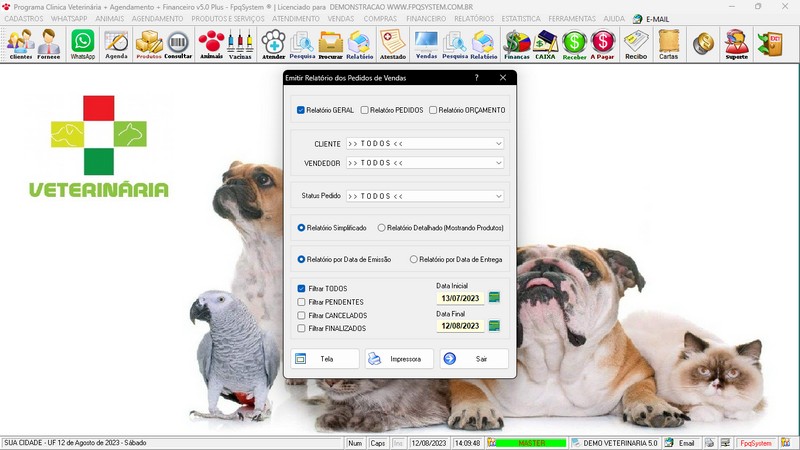Open the Cartas scroll icon

click(668, 44)
